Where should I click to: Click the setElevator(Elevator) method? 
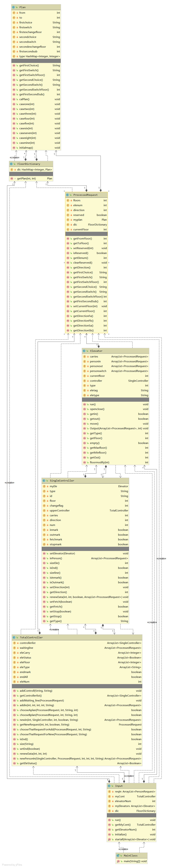(85, 553)
